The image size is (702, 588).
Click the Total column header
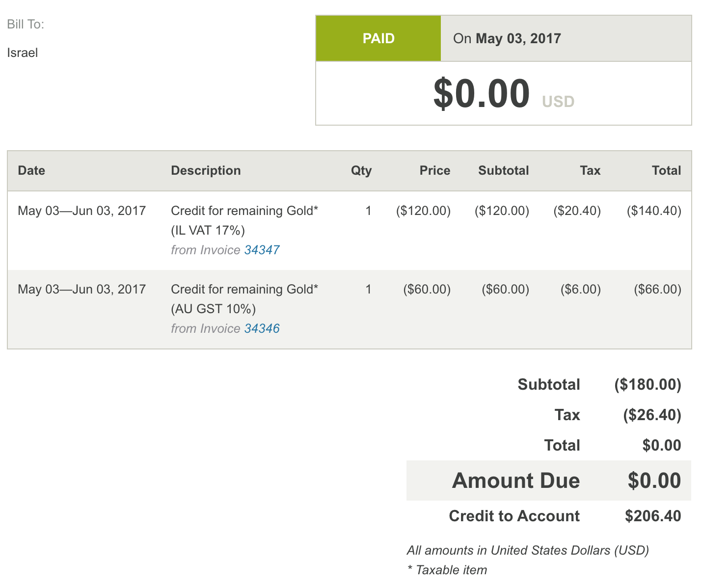pyautogui.click(x=667, y=170)
